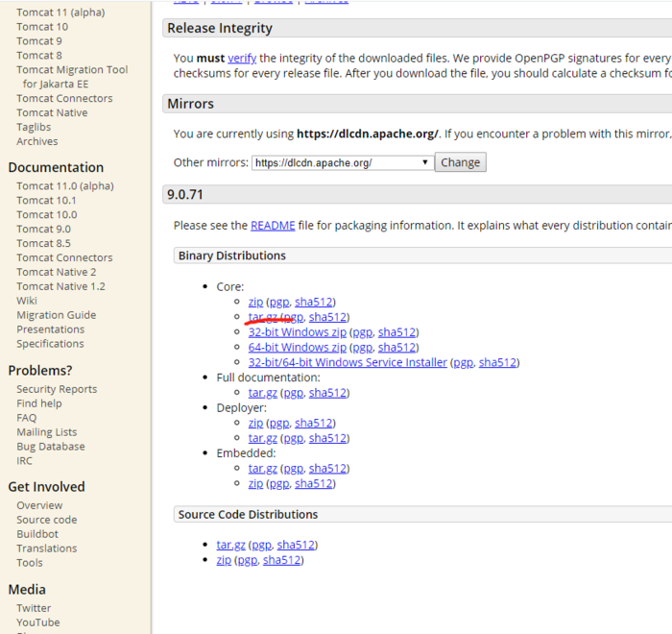
Task: Open Tomcat 11.0 (alpha) documentation
Action: coord(65,185)
